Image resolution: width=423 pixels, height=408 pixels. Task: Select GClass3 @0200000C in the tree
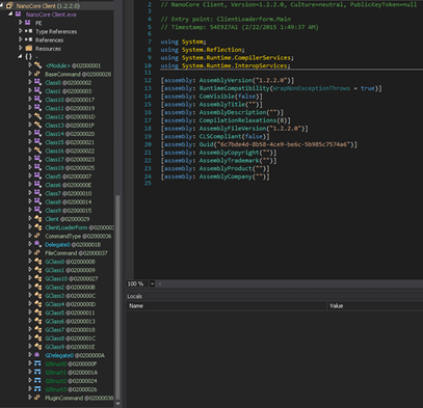coord(70,296)
